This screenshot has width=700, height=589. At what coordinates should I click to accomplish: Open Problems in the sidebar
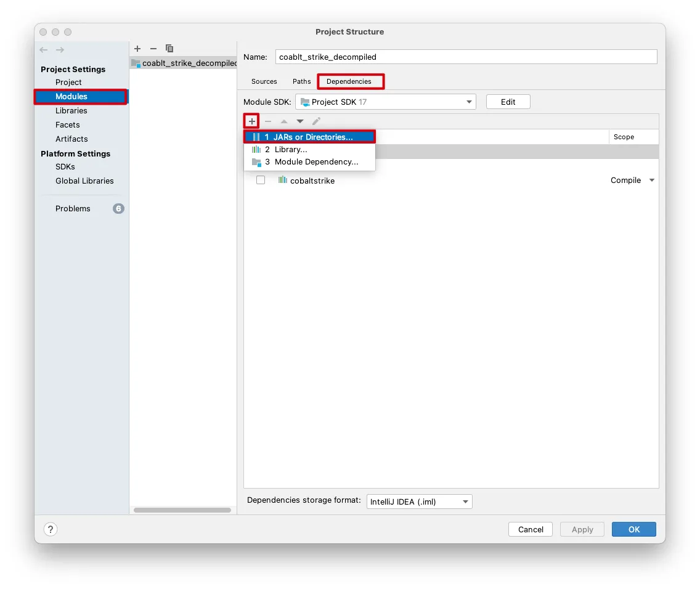tap(73, 209)
